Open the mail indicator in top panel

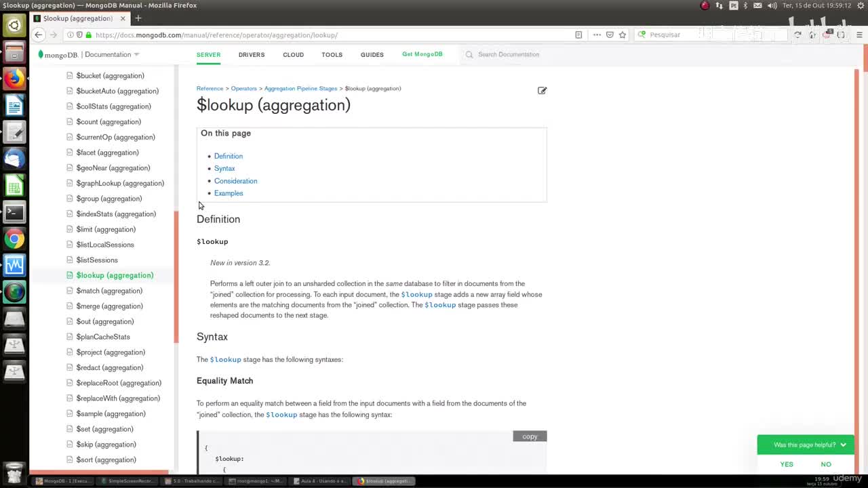[x=757, y=5]
